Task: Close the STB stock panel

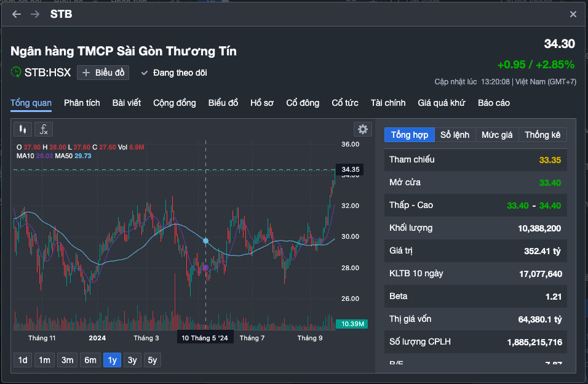Action: coord(573,14)
